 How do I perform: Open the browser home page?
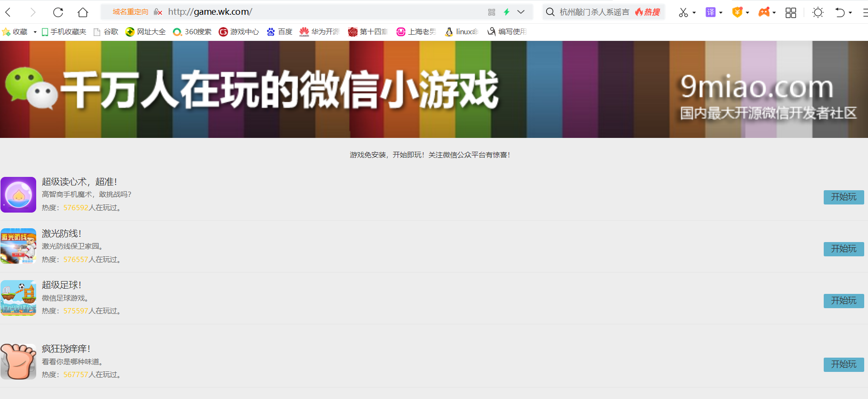[x=83, y=12]
